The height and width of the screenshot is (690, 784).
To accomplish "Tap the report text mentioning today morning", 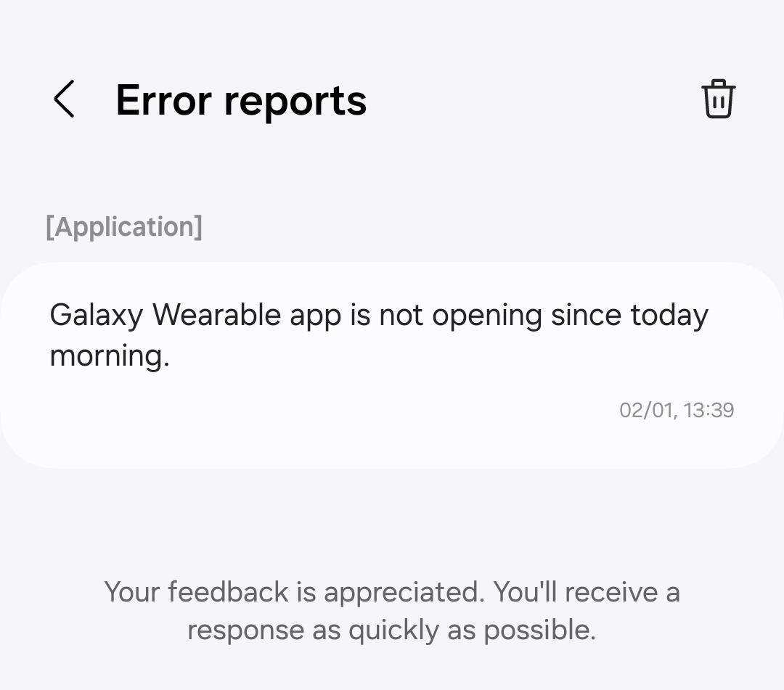I will 378,314.
